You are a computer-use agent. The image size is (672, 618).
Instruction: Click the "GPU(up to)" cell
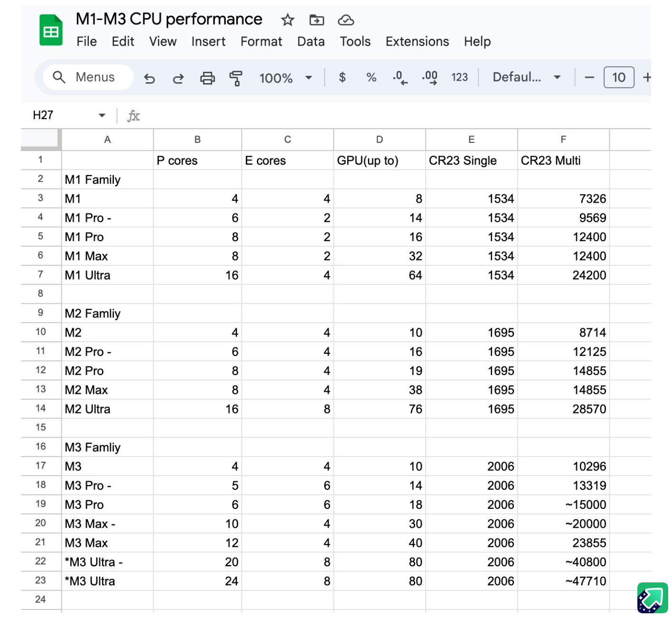pos(380,160)
